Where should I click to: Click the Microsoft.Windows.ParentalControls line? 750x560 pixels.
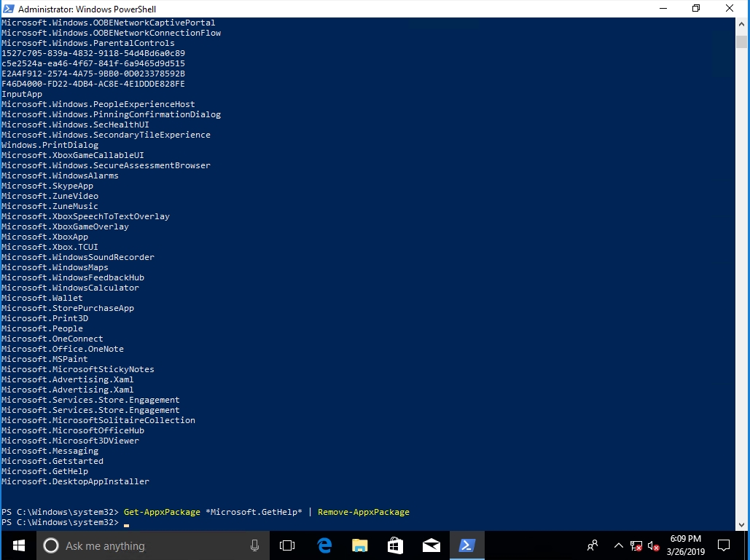[x=88, y=43]
